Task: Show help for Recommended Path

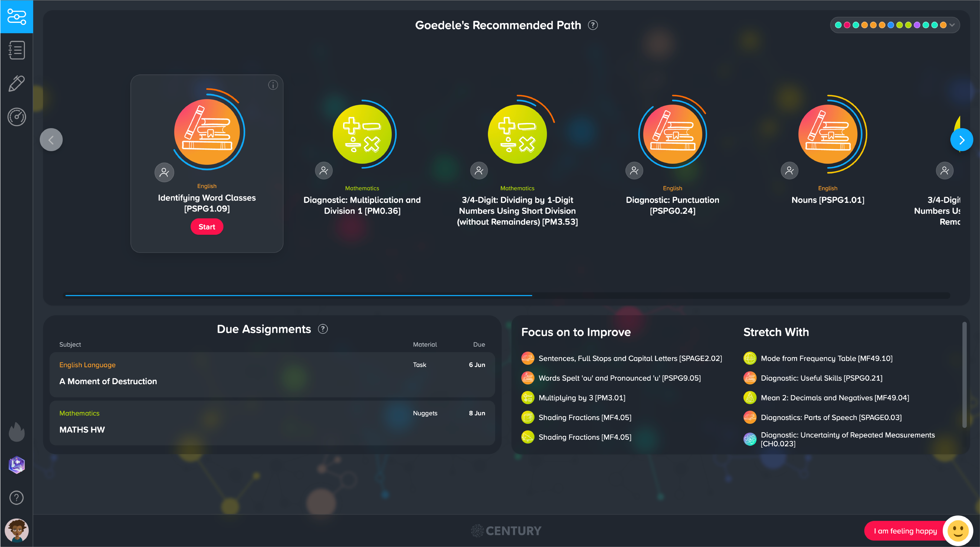Action: 593,25
